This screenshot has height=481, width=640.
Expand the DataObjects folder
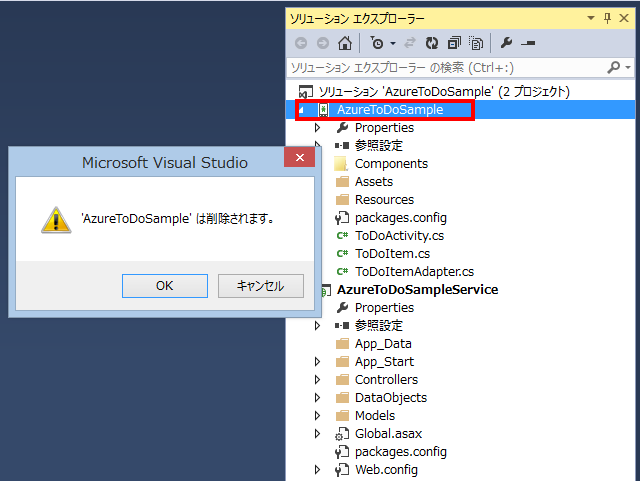tap(317, 397)
